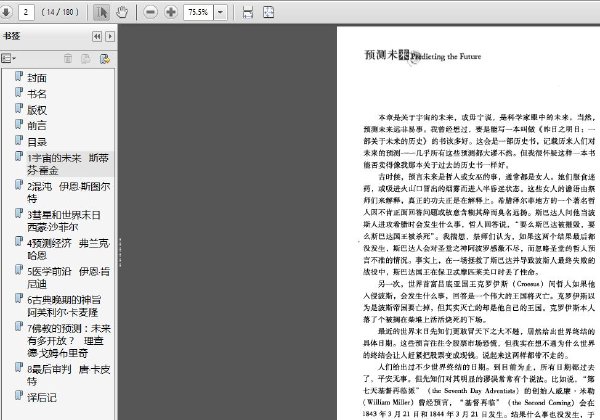Screen dimensions: 600x420
Task: Click the panel splitter grip handle
Action: tap(120, 252)
